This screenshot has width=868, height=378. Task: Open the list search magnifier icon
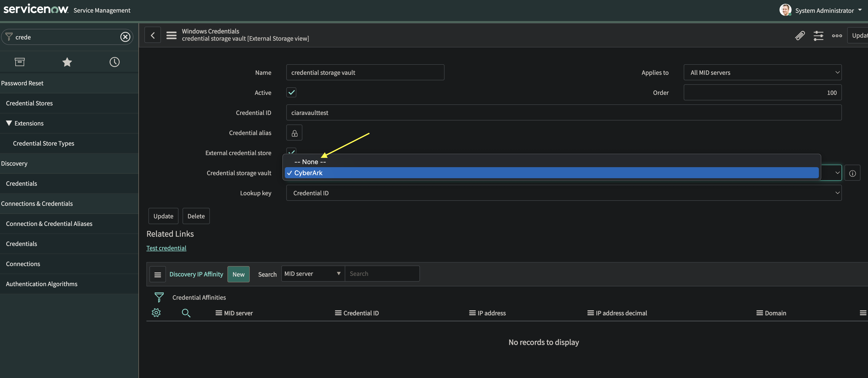[x=186, y=313]
